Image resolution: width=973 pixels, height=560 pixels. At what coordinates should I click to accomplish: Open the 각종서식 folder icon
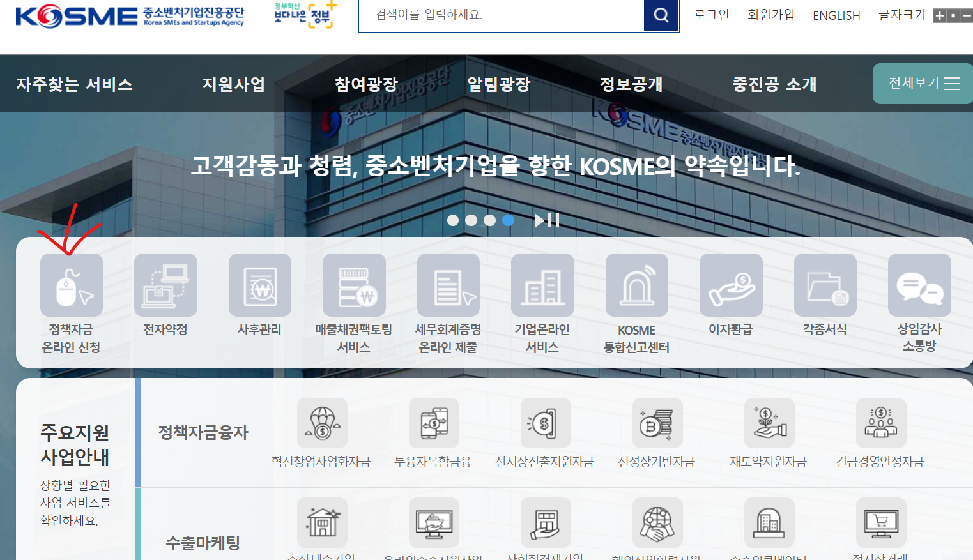tap(825, 285)
